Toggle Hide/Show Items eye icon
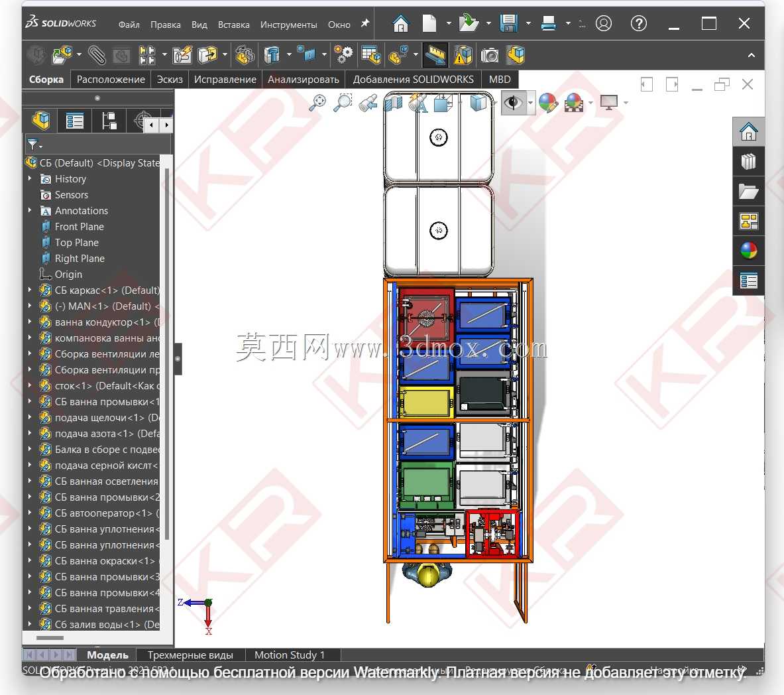 (512, 103)
